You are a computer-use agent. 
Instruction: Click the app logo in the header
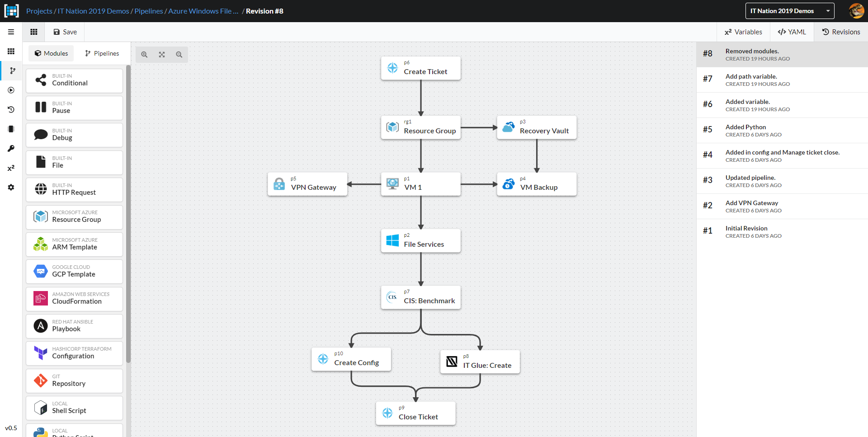coord(11,11)
